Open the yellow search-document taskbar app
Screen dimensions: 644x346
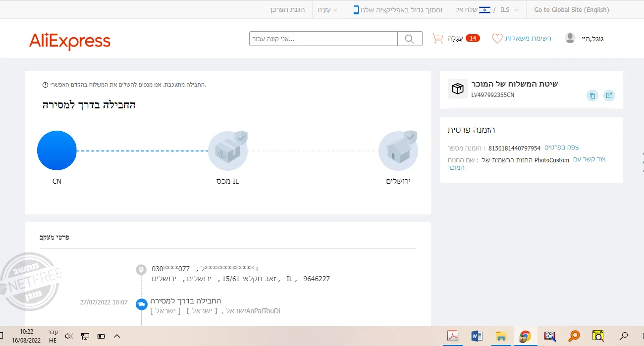click(x=598, y=336)
